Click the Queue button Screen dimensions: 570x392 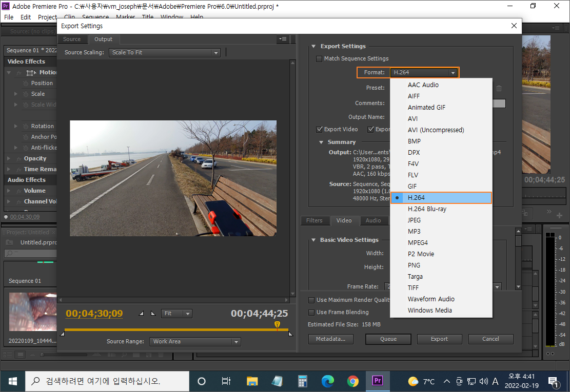point(388,339)
